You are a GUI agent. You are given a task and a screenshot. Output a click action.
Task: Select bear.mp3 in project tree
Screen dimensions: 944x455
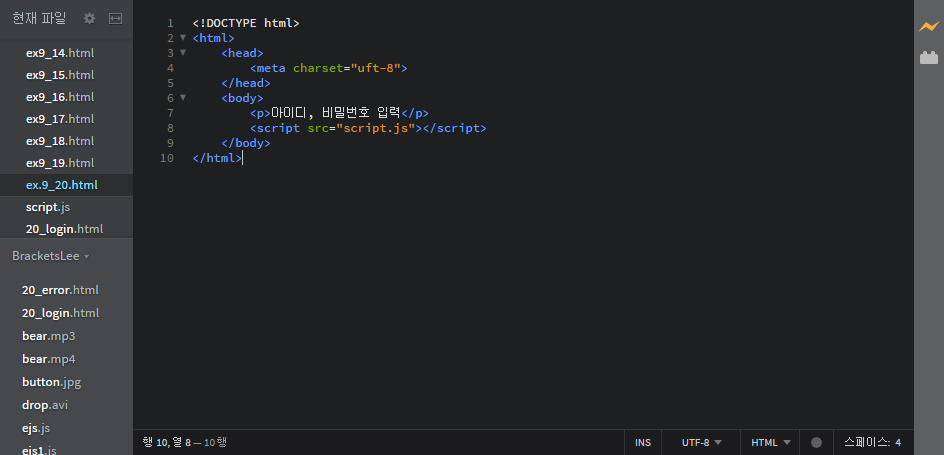(x=48, y=336)
